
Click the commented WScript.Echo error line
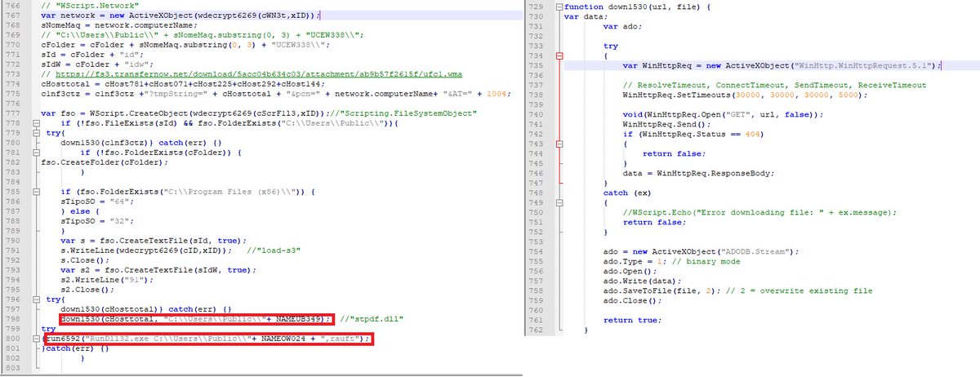[759, 211]
